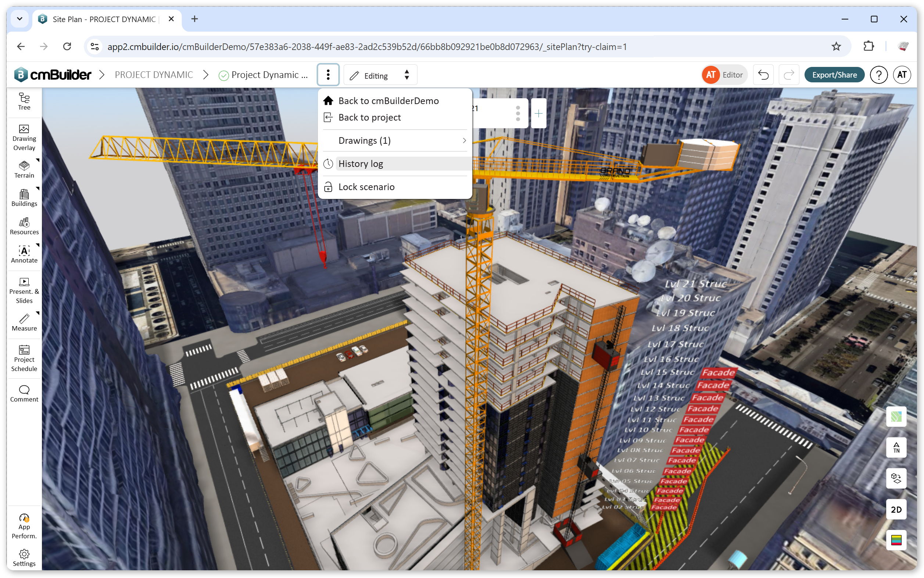Redo the last action
Viewport: 924px width, 578px height.
click(789, 75)
